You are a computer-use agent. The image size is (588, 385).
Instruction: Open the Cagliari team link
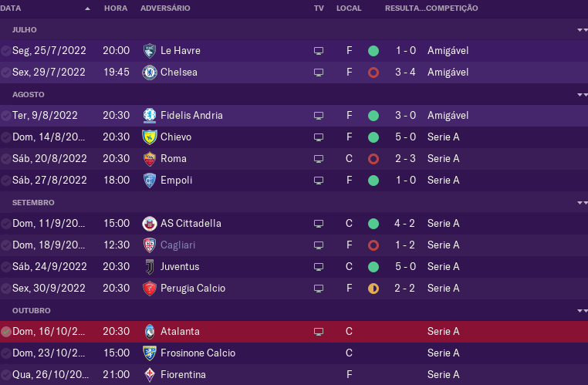pos(177,245)
